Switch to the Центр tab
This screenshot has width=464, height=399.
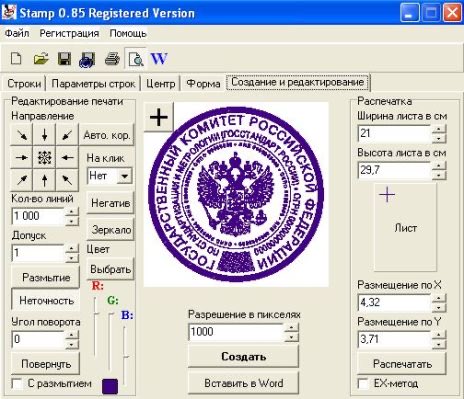160,83
